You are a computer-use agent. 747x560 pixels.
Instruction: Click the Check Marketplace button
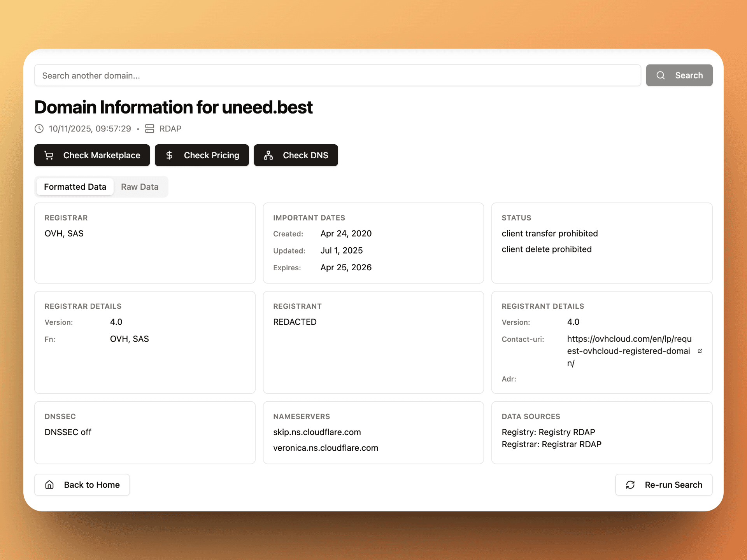92,155
